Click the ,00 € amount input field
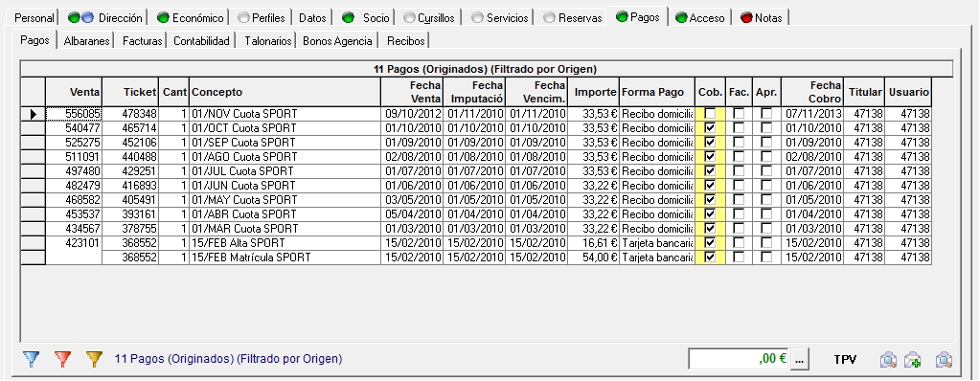This screenshot has width=980, height=381. 739,359
